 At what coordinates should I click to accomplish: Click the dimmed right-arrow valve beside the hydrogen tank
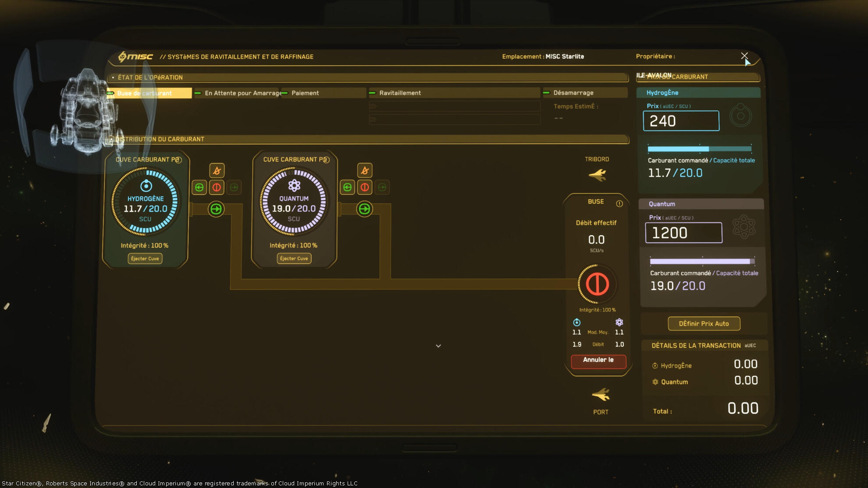tap(234, 187)
